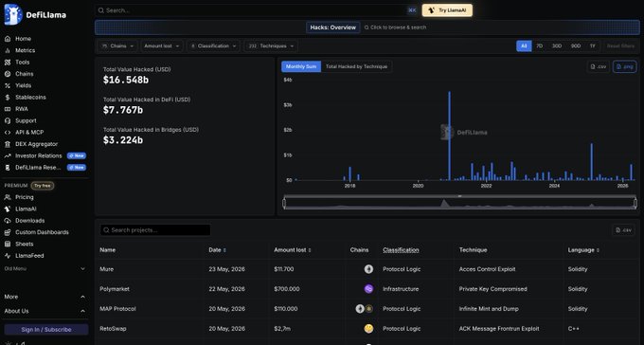The image size is (644, 345).
Task: Open DEX Aggregator
Action: 36,144
